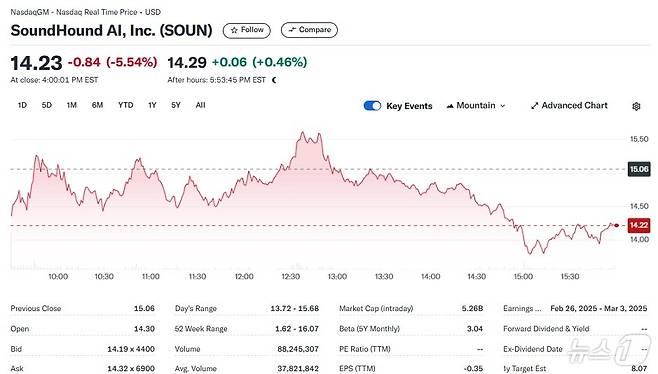
Task: Click the 15.50 price axis label
Action: tap(639, 139)
